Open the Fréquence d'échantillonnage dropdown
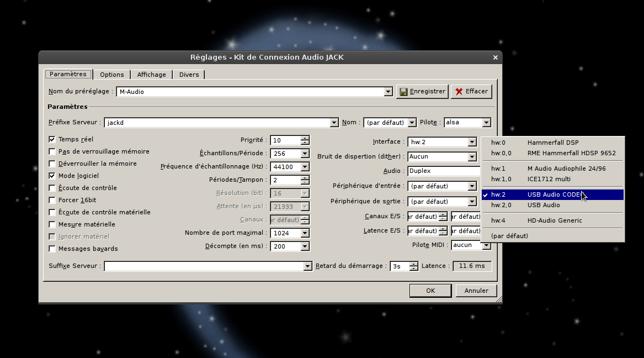Viewport: 644px width, 358px height. (x=305, y=167)
